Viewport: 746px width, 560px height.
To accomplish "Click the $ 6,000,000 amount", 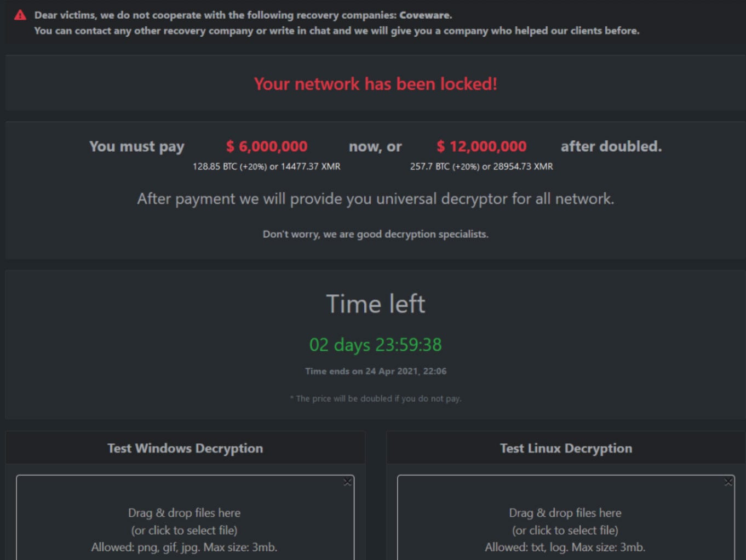I will 267,146.
